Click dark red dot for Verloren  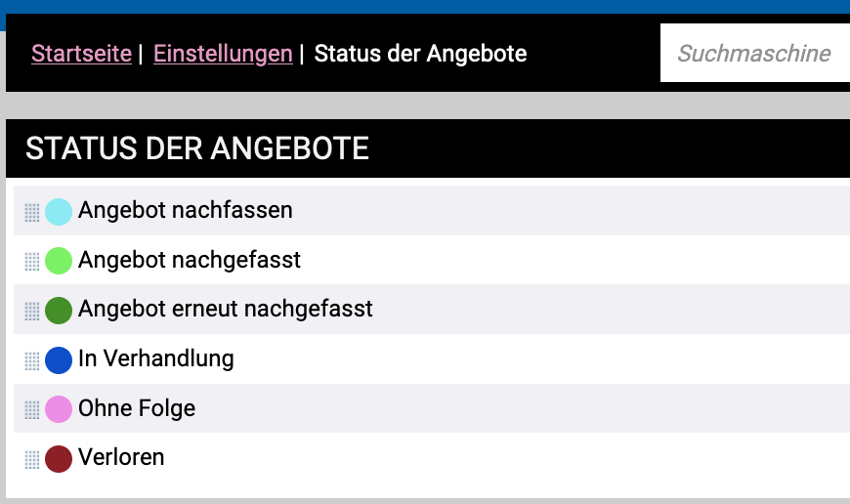[x=59, y=458]
